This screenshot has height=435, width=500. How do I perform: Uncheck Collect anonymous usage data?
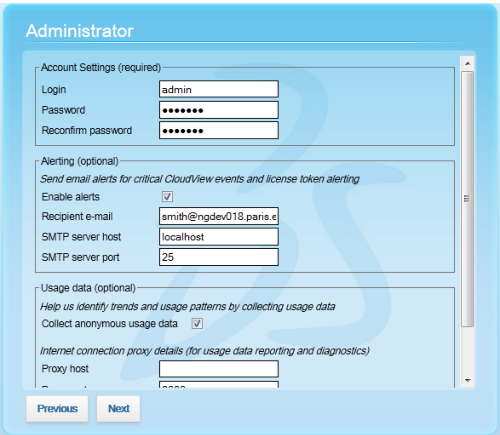[x=197, y=323]
